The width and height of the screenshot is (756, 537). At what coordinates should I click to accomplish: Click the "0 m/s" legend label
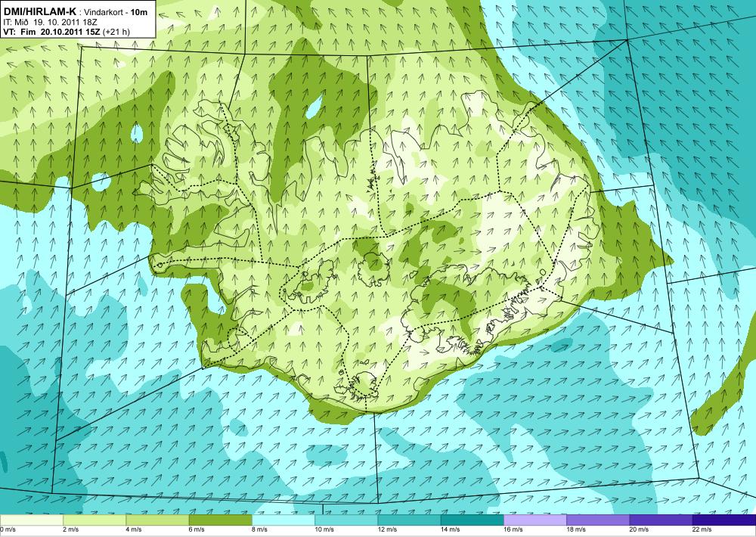[x=8, y=529]
